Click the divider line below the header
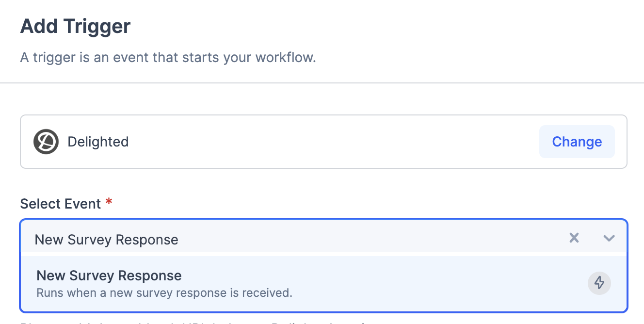 pyautogui.click(x=322, y=83)
